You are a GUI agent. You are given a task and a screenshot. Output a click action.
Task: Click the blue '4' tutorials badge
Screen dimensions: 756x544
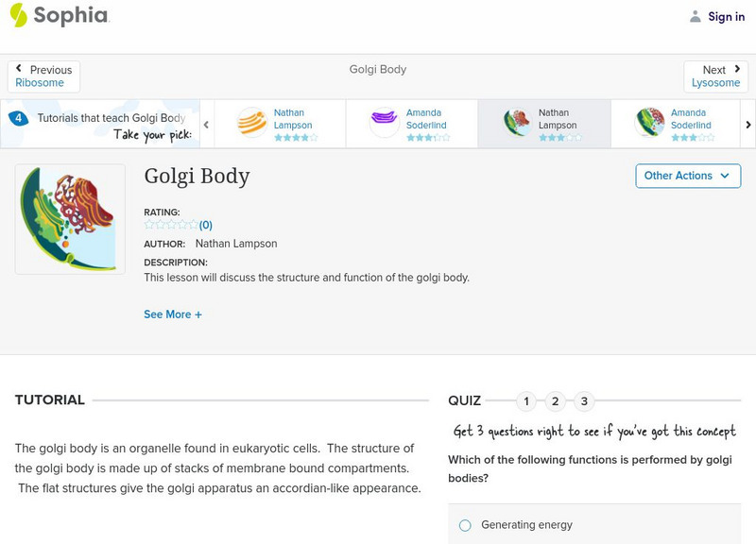point(17,117)
